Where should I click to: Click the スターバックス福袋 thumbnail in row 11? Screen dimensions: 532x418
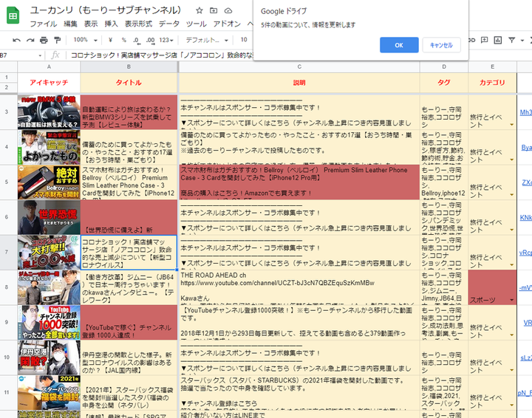(49, 393)
